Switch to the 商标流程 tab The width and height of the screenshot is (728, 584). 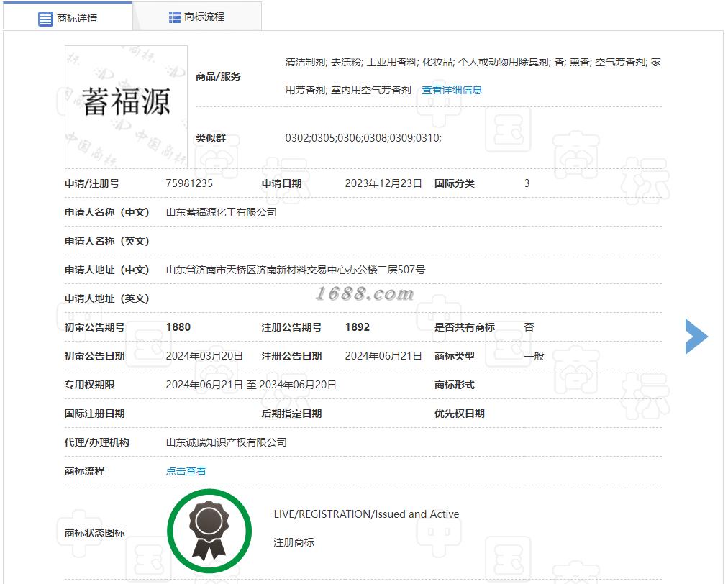197,17
